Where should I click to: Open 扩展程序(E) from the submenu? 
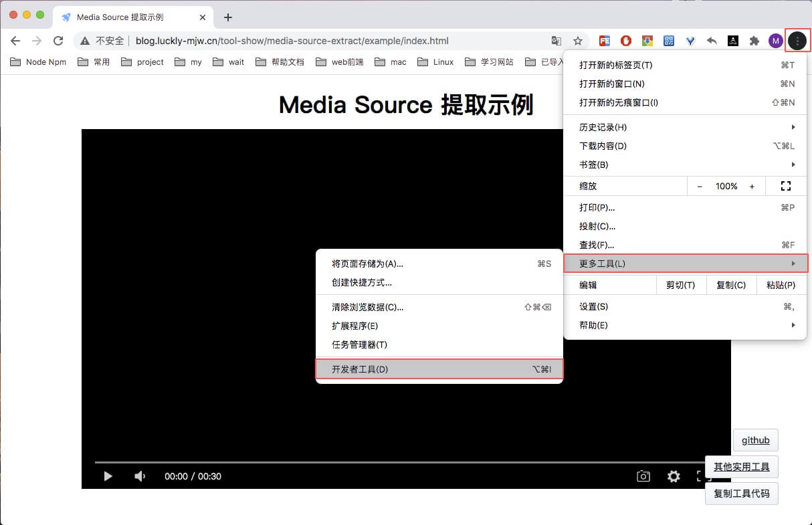click(x=439, y=326)
